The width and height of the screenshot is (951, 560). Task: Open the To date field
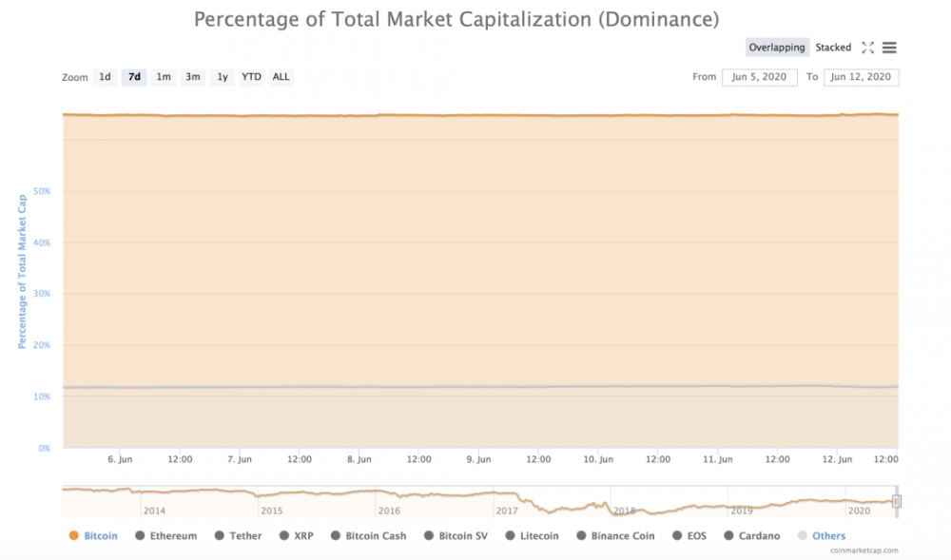[x=862, y=77]
